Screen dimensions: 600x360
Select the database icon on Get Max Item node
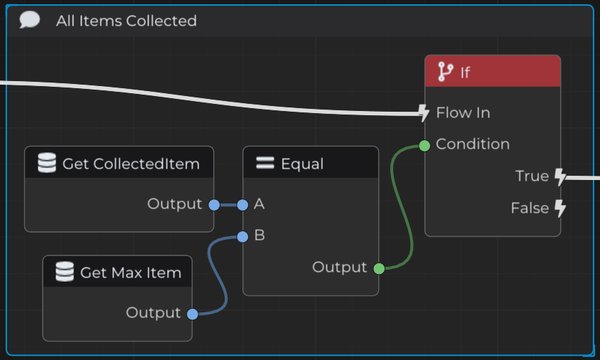[x=65, y=272]
